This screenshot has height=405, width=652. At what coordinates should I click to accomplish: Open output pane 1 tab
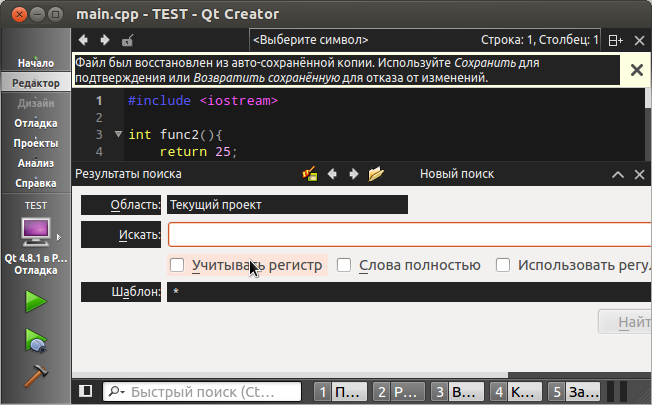coord(341,392)
